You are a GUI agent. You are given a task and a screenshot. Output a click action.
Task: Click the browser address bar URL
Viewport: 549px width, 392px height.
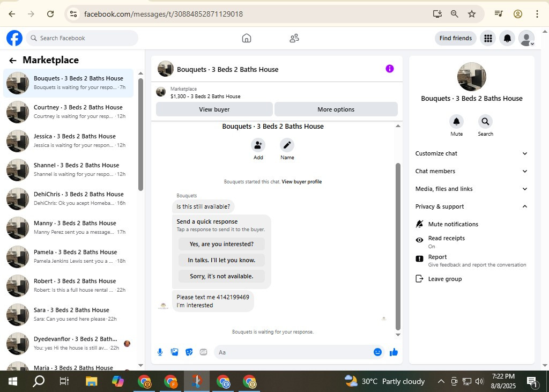[163, 14]
